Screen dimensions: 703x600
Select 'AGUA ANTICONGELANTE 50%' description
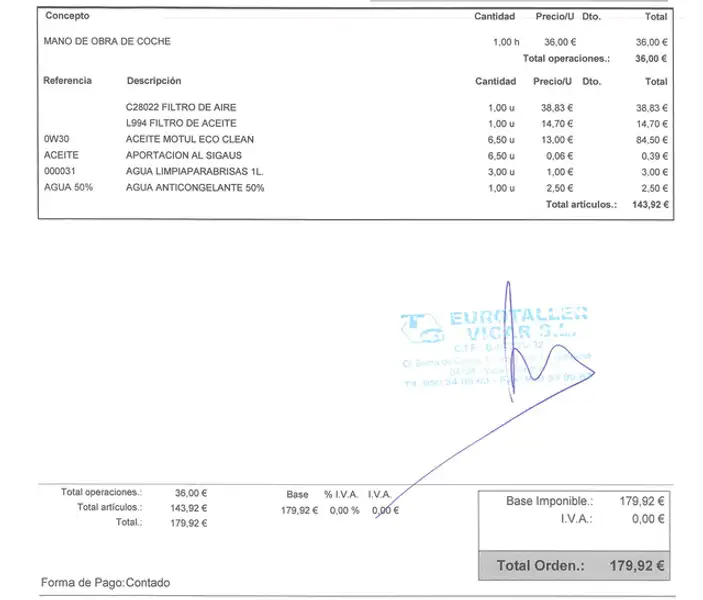coord(195,187)
